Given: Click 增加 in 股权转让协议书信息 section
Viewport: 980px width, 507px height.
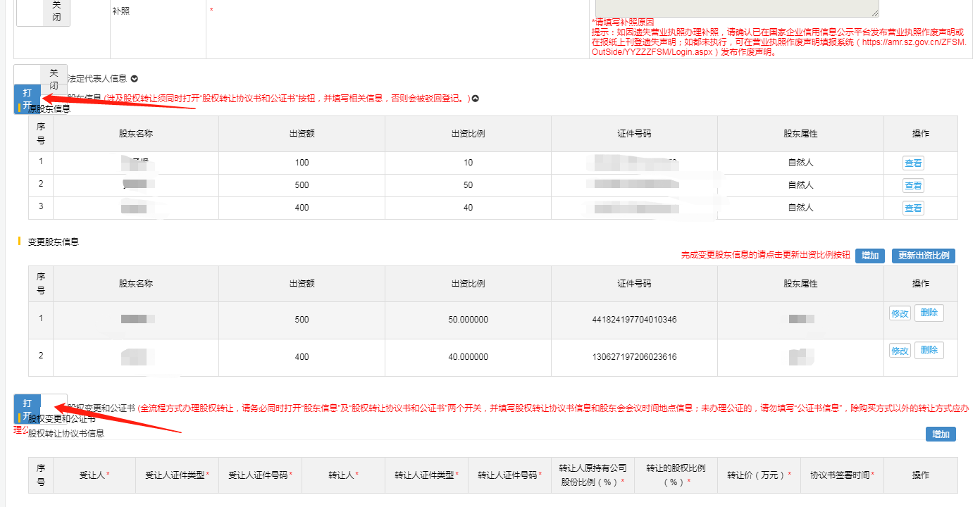Looking at the screenshot, I should click(940, 434).
